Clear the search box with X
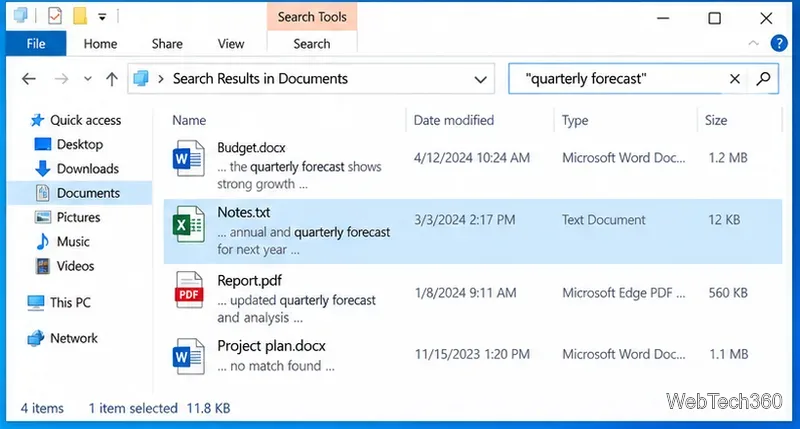The image size is (800, 429). pyautogui.click(x=735, y=79)
